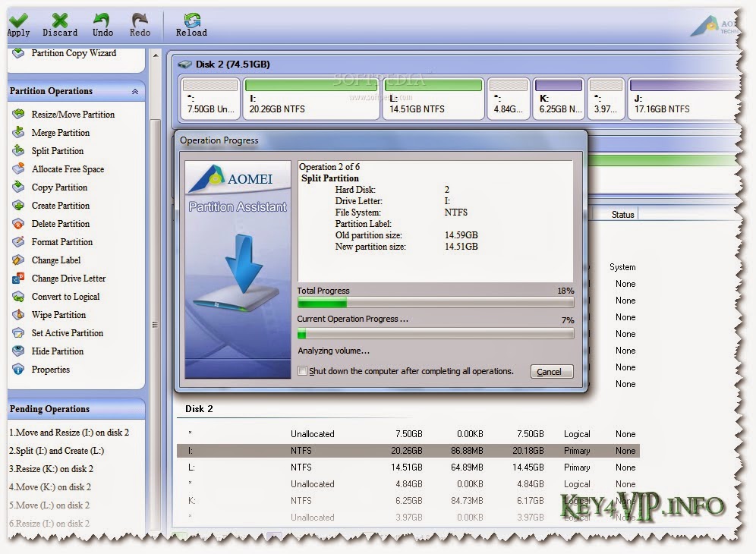Select pending operation 2 Split (I:) and Create (L:)
Screen dimensions: 756x554
coord(56,451)
